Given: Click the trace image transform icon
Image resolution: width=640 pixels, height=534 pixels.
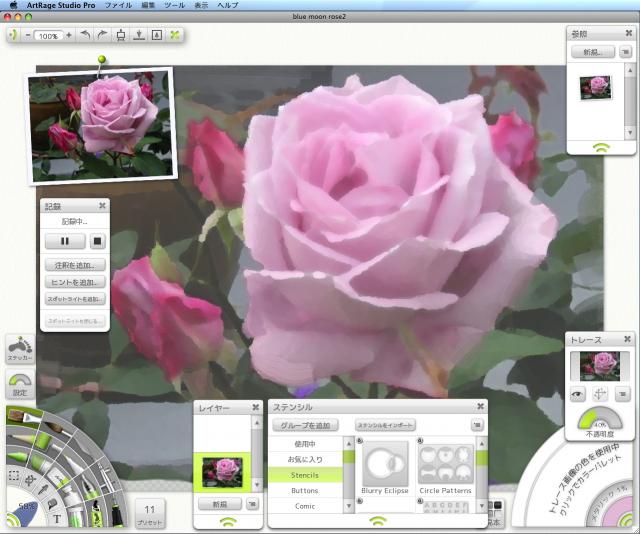Looking at the screenshot, I should click(x=600, y=394).
